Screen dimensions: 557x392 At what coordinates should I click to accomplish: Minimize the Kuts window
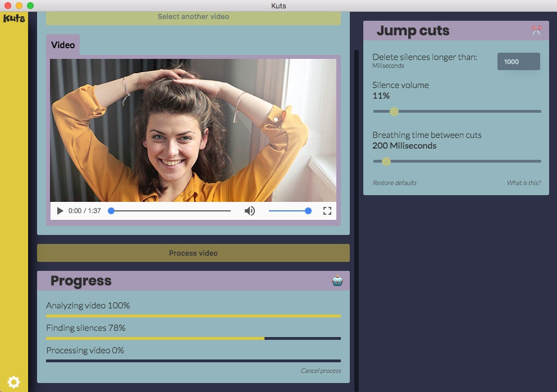click(19, 5)
